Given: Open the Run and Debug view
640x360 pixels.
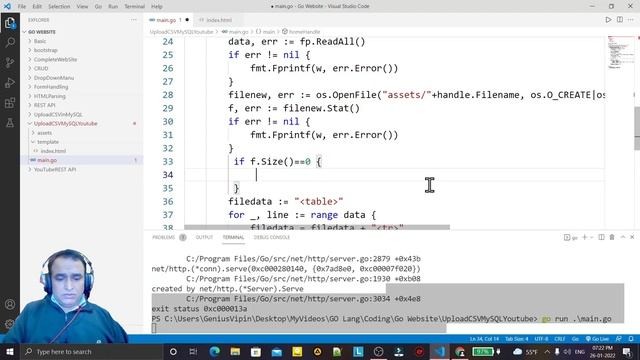Looking at the screenshot, I should click(10, 82).
